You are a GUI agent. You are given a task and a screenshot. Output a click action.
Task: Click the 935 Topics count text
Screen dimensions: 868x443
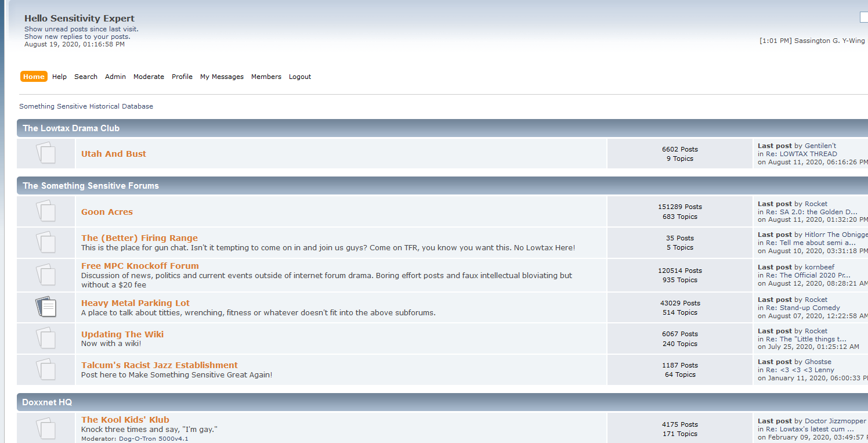pyautogui.click(x=680, y=280)
